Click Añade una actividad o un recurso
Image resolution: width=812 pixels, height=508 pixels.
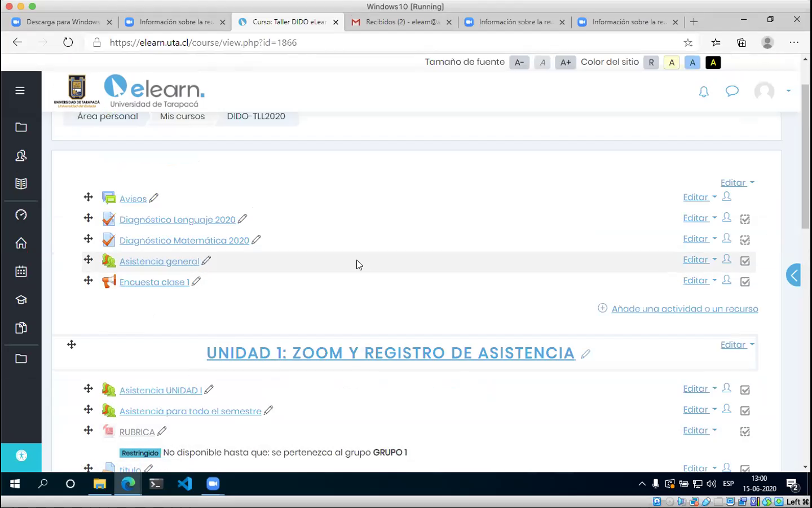(684, 309)
